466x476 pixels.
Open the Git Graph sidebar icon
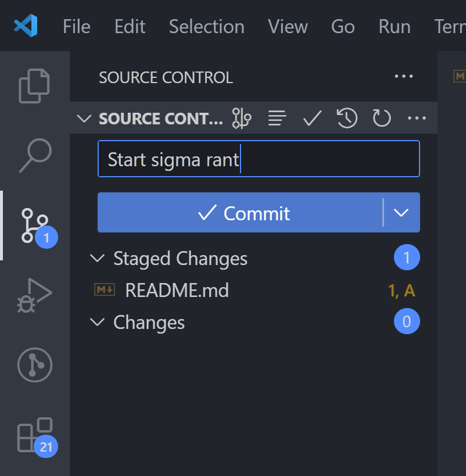pos(35,365)
